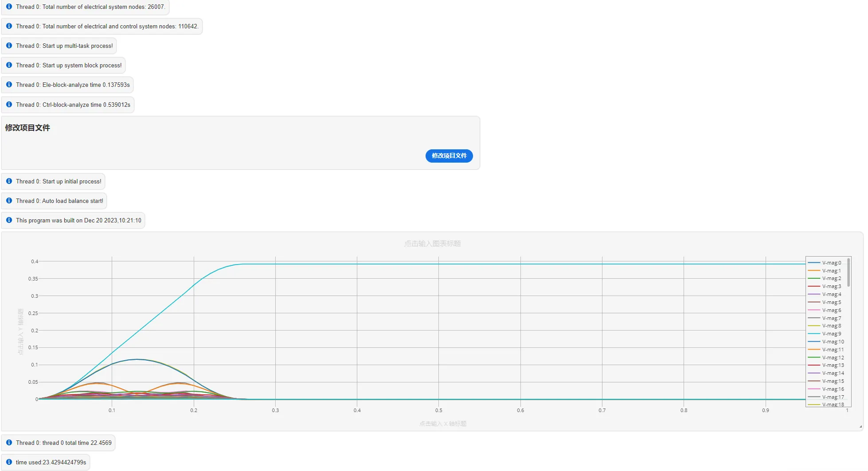Click info icon beside Start up initial process
Image resolution: width=868 pixels, height=471 pixels.
tap(9, 181)
